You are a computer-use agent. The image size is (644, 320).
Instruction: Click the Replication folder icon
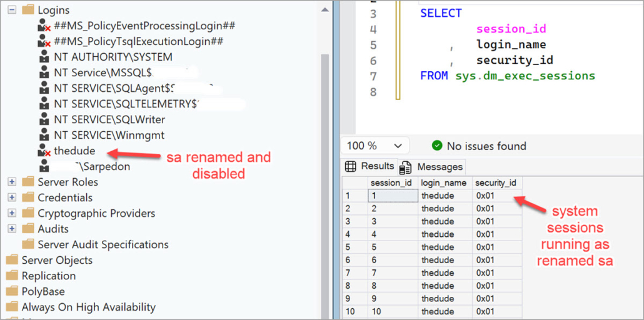12,276
